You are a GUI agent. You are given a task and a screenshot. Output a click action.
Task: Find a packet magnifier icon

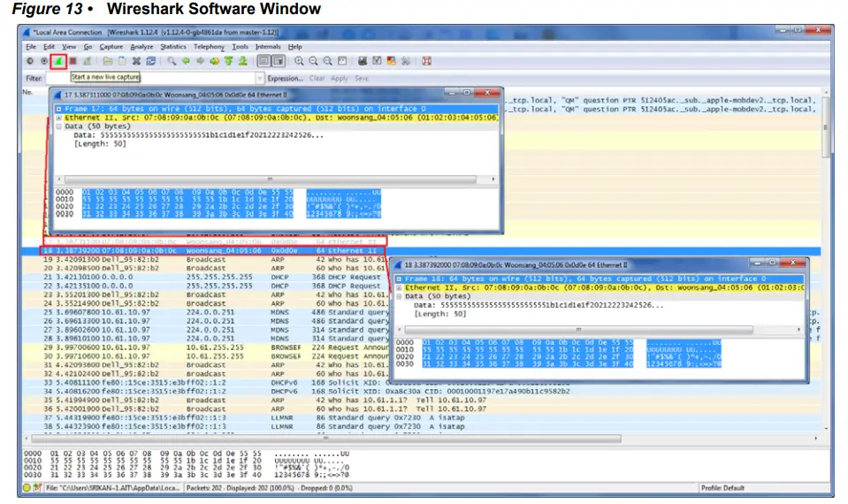(x=172, y=61)
